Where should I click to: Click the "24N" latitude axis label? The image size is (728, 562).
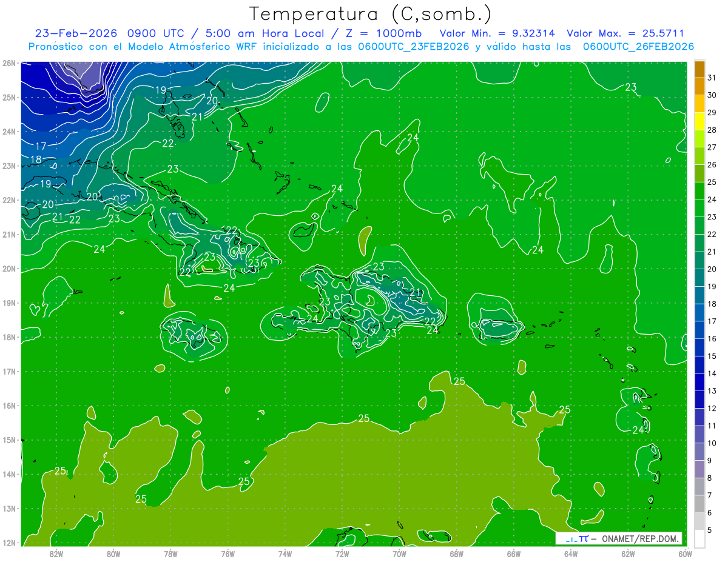(8, 132)
